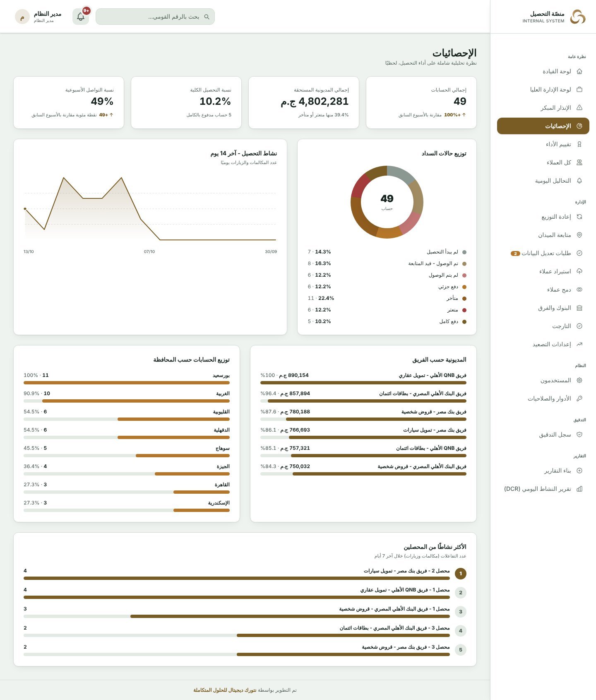Click the الأدوار والصلاحيات key icon
This screenshot has width=596, height=700.
[579, 398]
